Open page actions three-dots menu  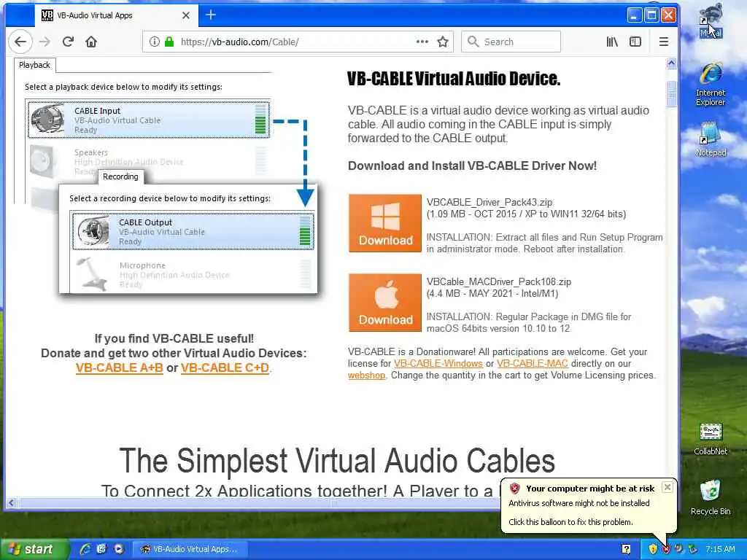[422, 42]
